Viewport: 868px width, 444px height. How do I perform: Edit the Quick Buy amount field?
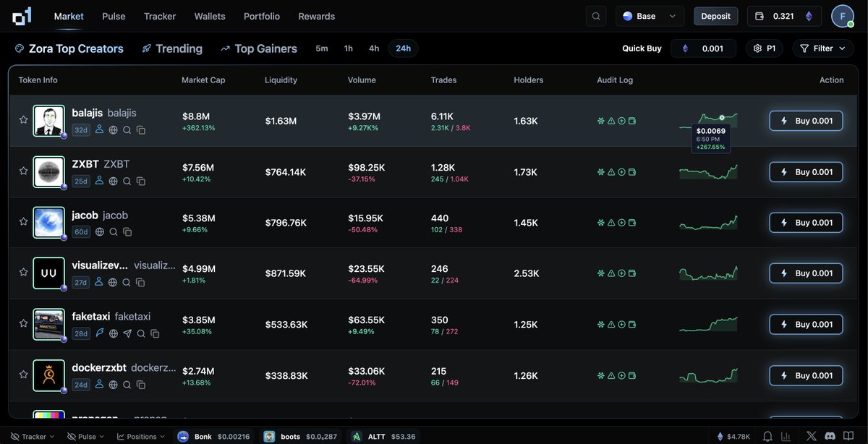(704, 48)
